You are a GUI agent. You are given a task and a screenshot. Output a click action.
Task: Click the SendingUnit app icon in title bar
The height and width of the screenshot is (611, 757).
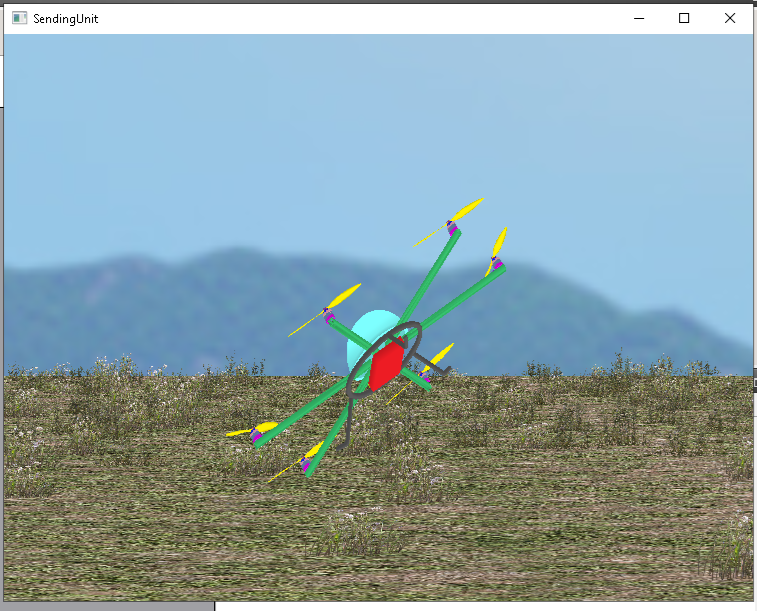19,18
